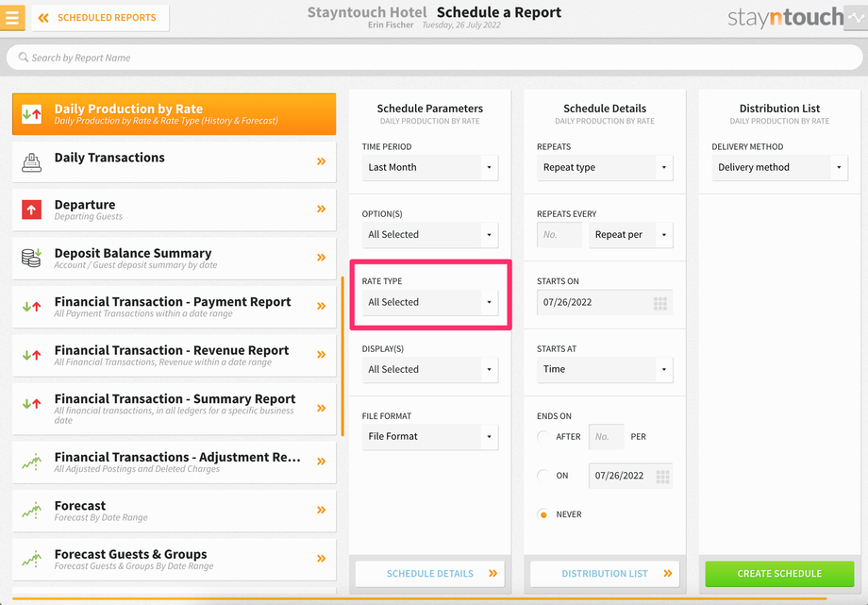Viewport: 868px width, 605px height.
Task: Open the Ends On date calendar icon
Action: [662, 477]
